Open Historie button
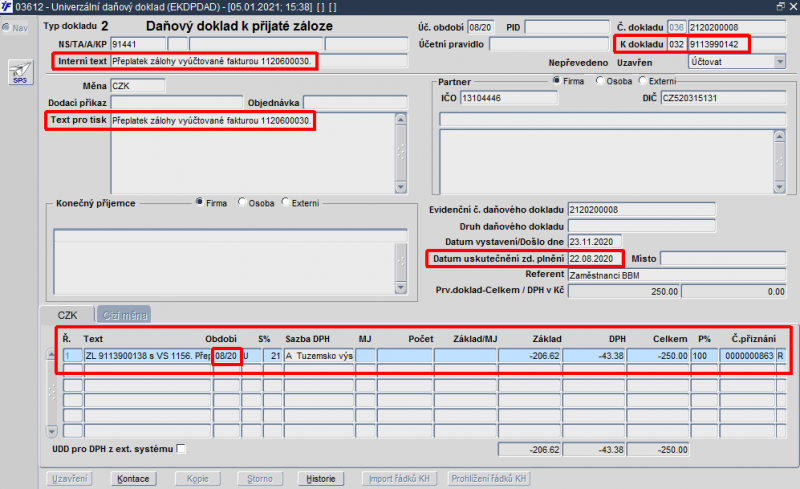Image resolution: width=800 pixels, height=489 pixels. point(321,479)
